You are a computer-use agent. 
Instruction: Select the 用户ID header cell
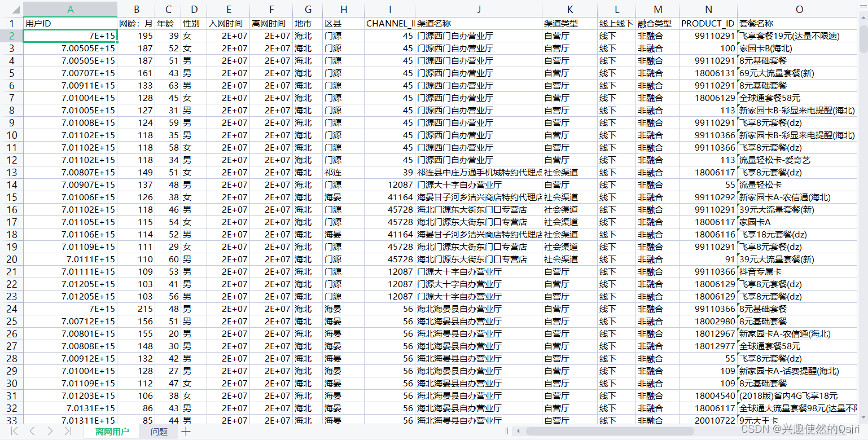71,24
